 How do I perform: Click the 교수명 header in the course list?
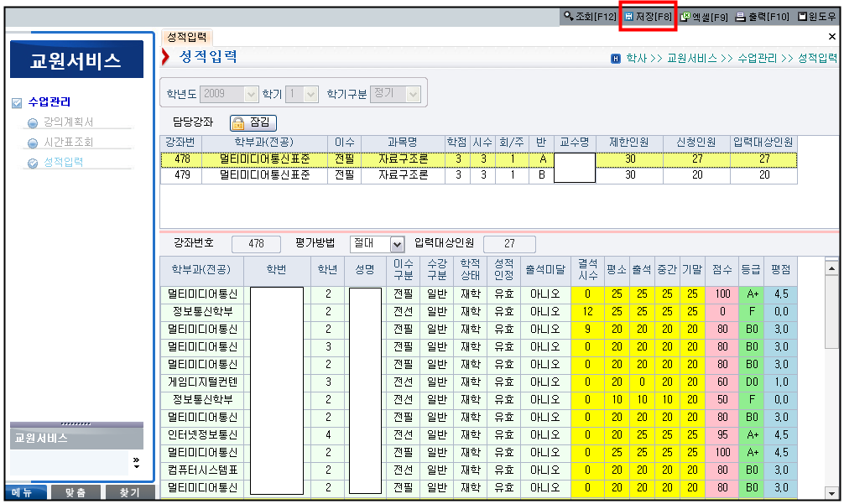(x=575, y=143)
